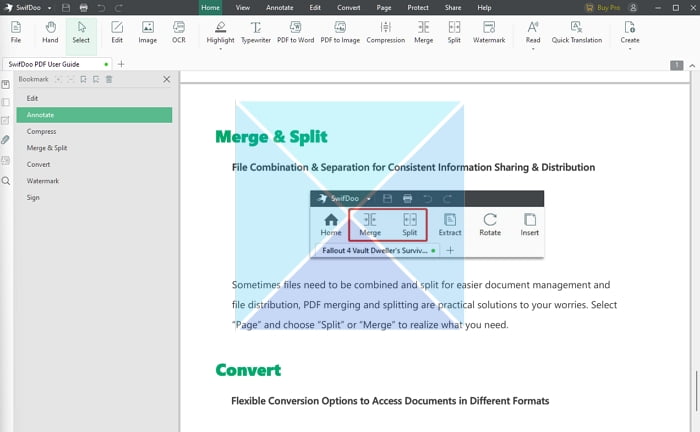This screenshot has width=700, height=432.
Task: Open PDF to Image converter
Action: (340, 33)
